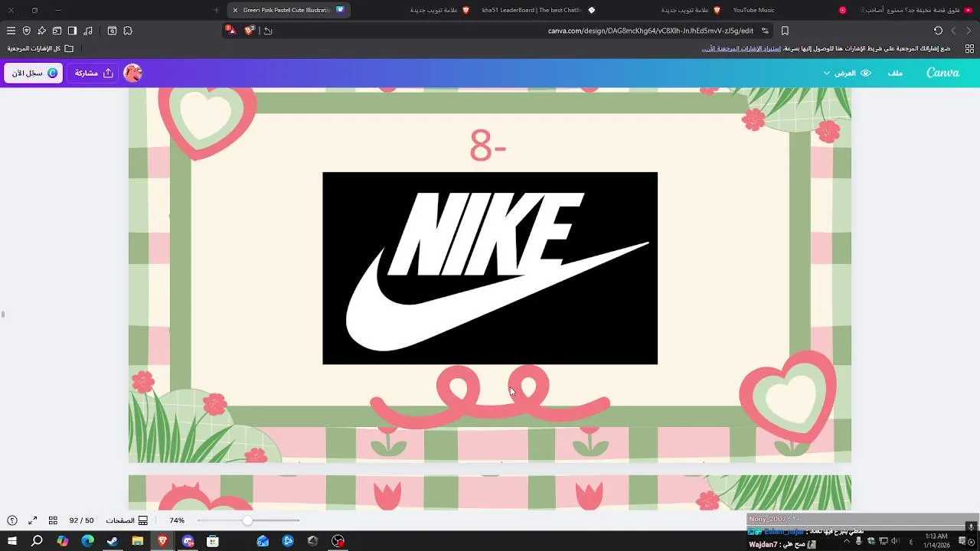Viewport: 980px width, 551px height.
Task: Toggle الصفحات pages panel button
Action: (x=126, y=520)
